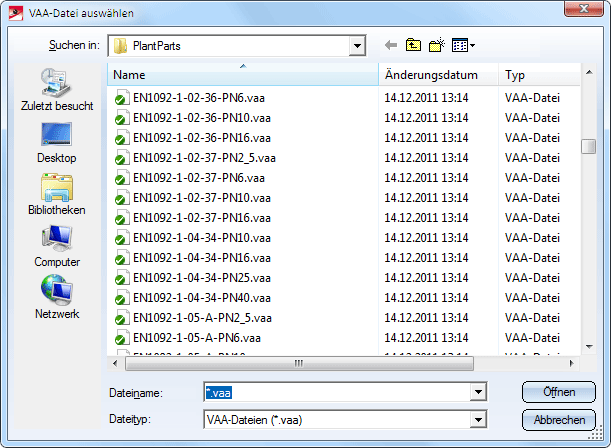This screenshot has width=611, height=448.
Task: Open Computer location
Action: pyautogui.click(x=57, y=246)
